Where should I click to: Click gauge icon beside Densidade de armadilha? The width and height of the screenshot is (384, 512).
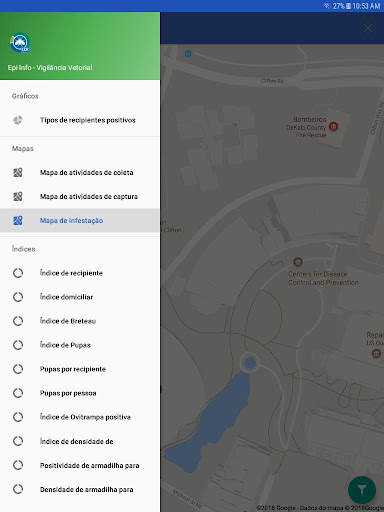pyautogui.click(x=18, y=489)
